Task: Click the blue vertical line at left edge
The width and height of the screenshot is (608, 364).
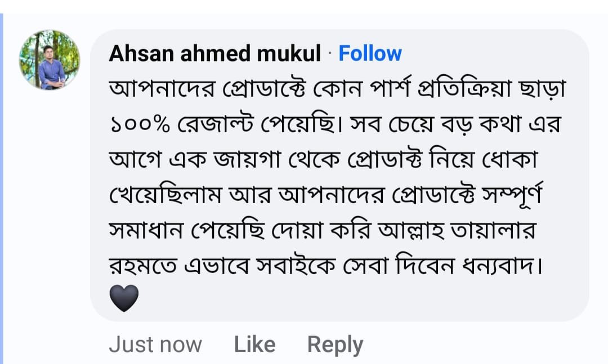Action: [2, 186]
